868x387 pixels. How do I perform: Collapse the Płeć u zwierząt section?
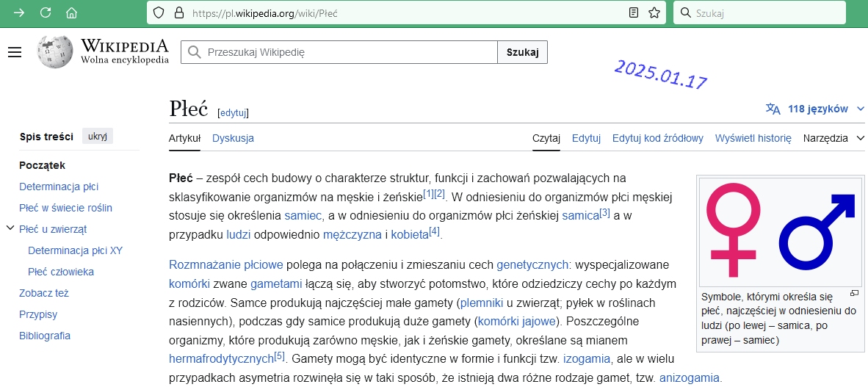pyautogui.click(x=10, y=228)
